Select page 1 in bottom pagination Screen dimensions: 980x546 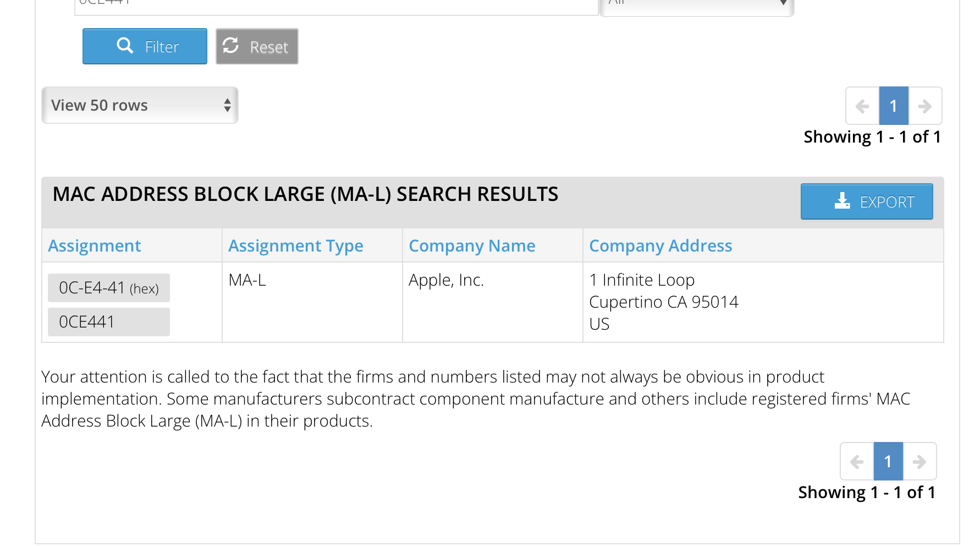tap(888, 461)
